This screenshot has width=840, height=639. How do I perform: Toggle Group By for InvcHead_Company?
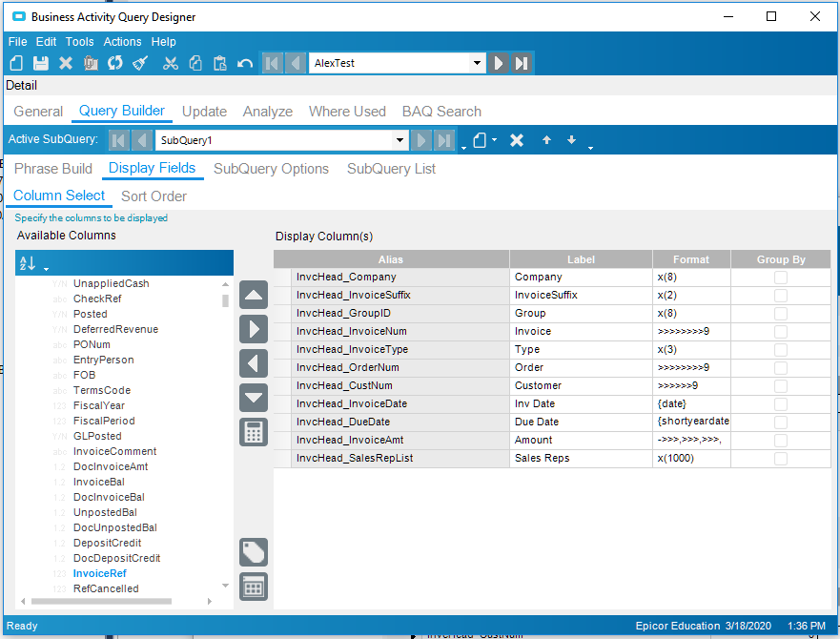pyautogui.click(x=781, y=278)
